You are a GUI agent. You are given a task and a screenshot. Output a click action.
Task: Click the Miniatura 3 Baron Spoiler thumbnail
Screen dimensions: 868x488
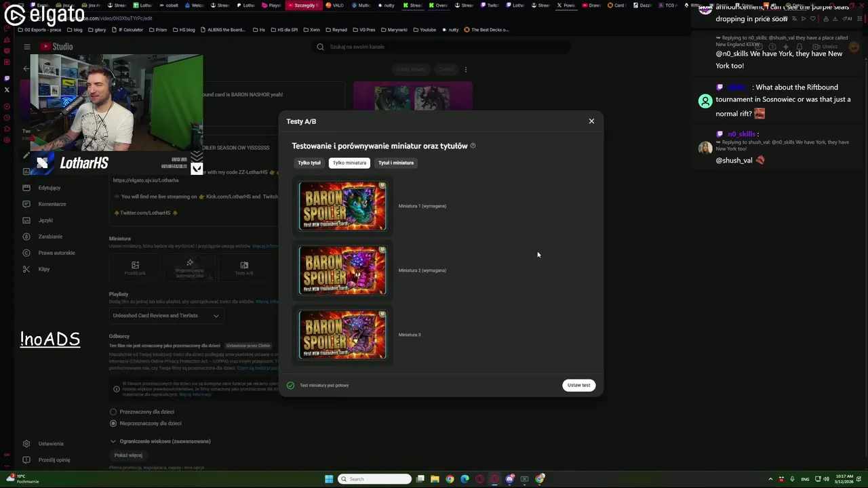(x=342, y=335)
